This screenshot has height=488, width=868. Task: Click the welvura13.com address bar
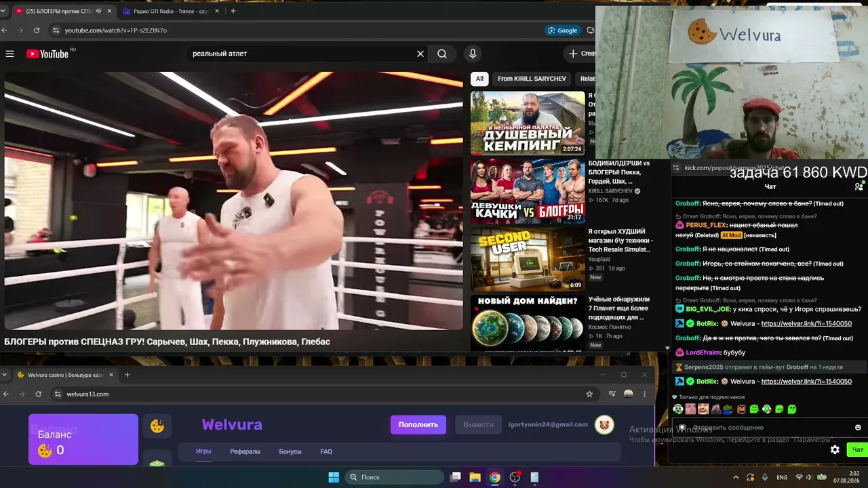click(322, 394)
